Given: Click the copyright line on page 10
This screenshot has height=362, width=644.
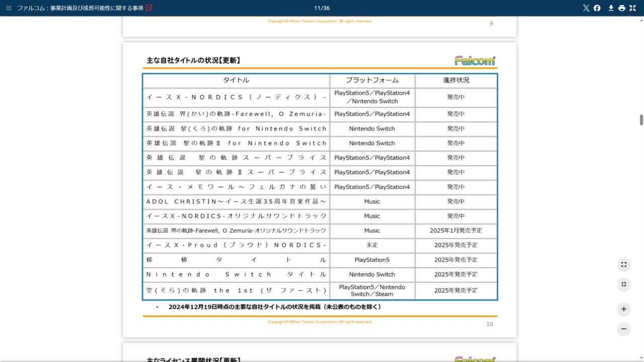Looking at the screenshot, I should [320, 322].
